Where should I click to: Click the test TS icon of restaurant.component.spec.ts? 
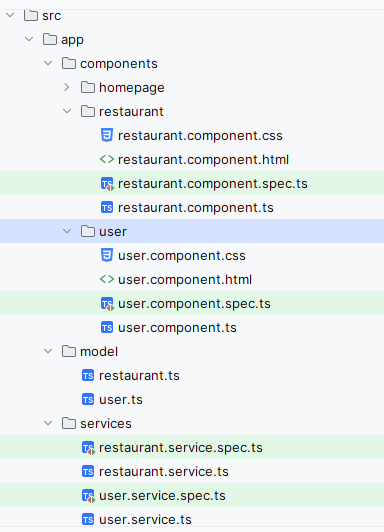(x=107, y=184)
